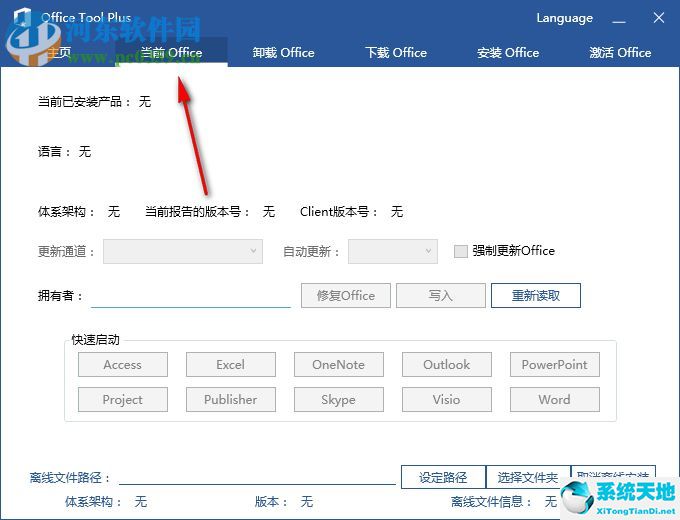Viewport: 680px width, 520px height.
Task: Launch Publisher from quick start
Action: [x=231, y=399]
